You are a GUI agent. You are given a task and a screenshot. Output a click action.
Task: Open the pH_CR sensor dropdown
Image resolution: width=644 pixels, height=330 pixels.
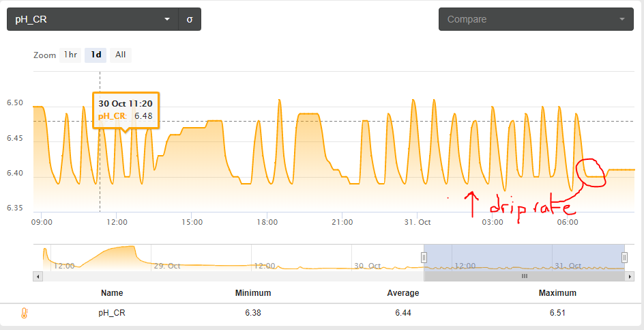pyautogui.click(x=93, y=19)
